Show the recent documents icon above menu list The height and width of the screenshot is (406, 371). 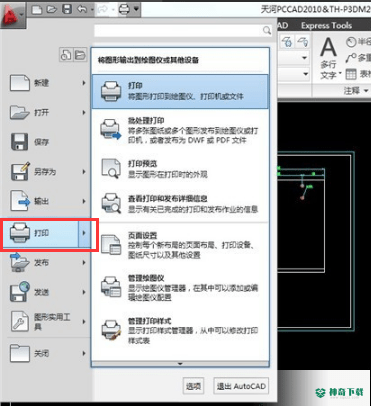(66, 55)
